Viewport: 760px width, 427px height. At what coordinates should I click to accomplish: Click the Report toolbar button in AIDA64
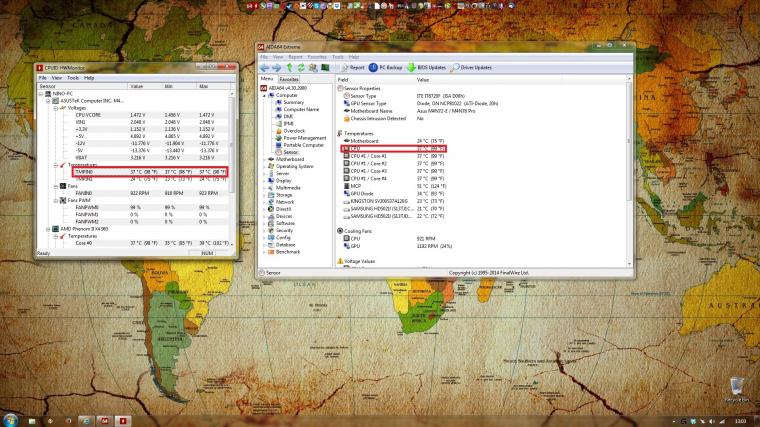tap(354, 67)
